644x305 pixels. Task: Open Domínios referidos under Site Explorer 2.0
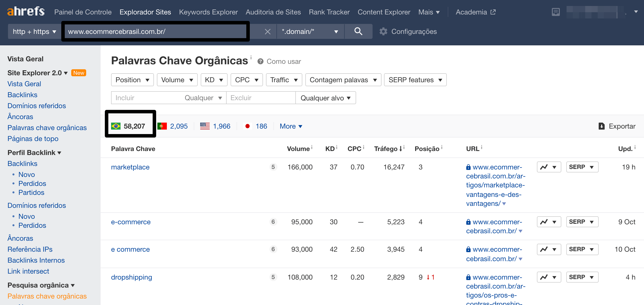[x=37, y=106]
